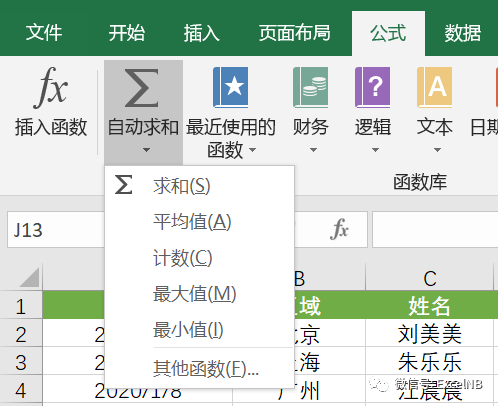The width and height of the screenshot is (498, 406).
Task: Switch to the 插入 tab
Action: (201, 33)
